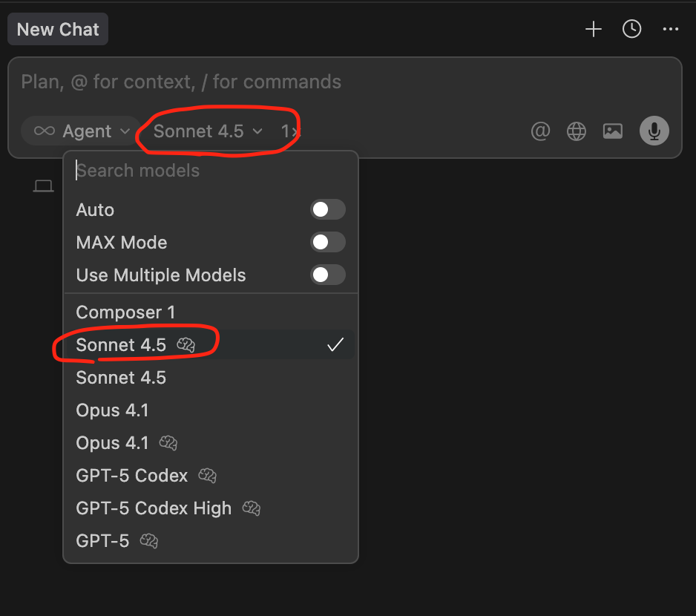Open the Agent mode dropdown
This screenshot has height=616, width=696.
point(82,131)
